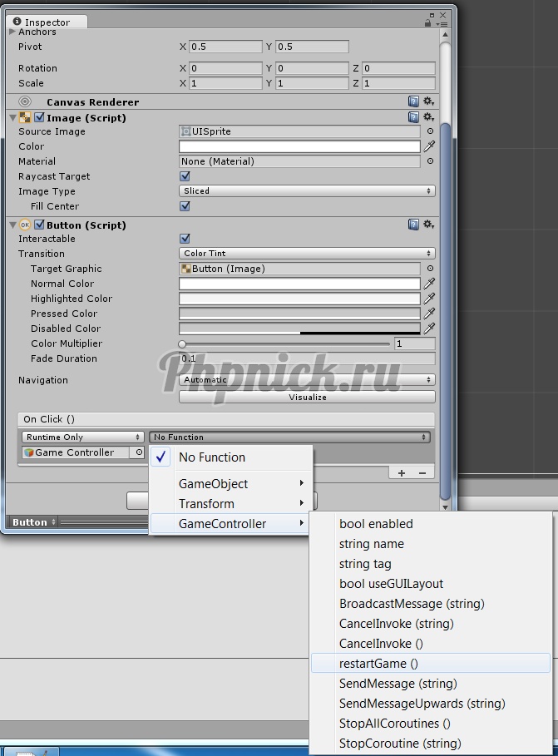This screenshot has height=756, width=558.
Task: Click Fade Duration value field
Action: 307,358
